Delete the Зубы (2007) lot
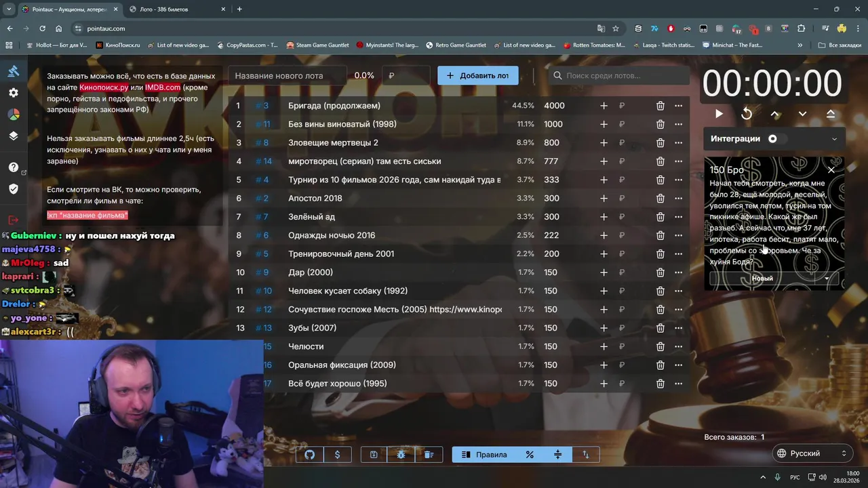This screenshot has height=488, width=868. point(660,328)
